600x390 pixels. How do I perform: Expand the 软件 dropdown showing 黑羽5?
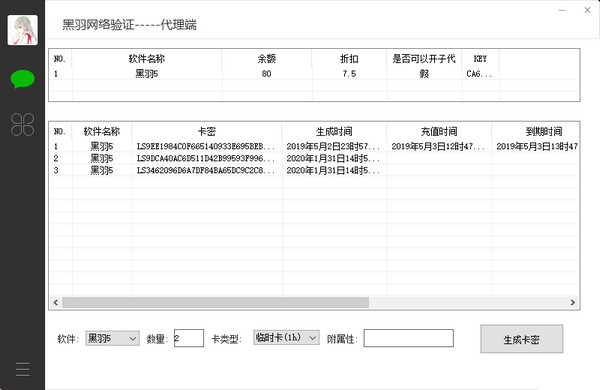tap(112, 338)
